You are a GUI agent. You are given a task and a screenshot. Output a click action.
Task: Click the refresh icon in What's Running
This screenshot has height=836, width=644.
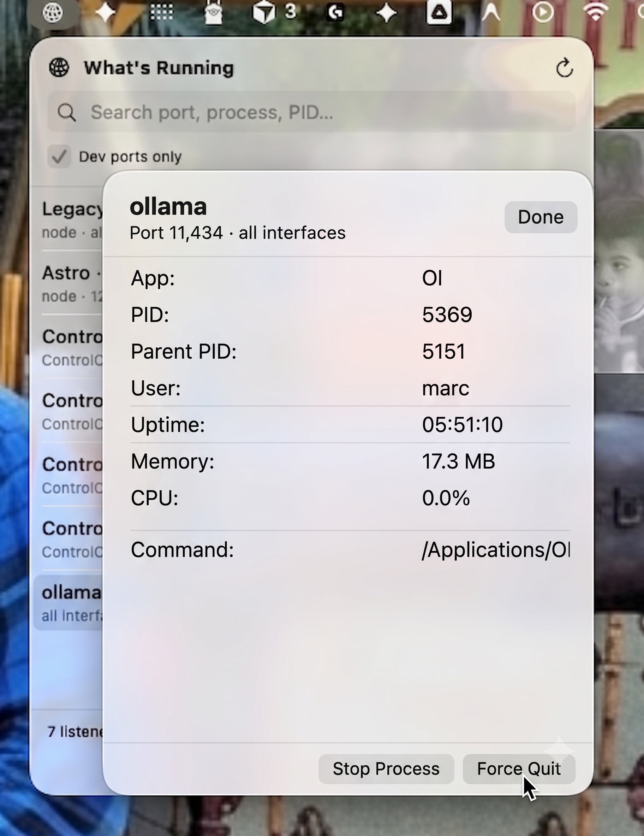click(x=565, y=68)
